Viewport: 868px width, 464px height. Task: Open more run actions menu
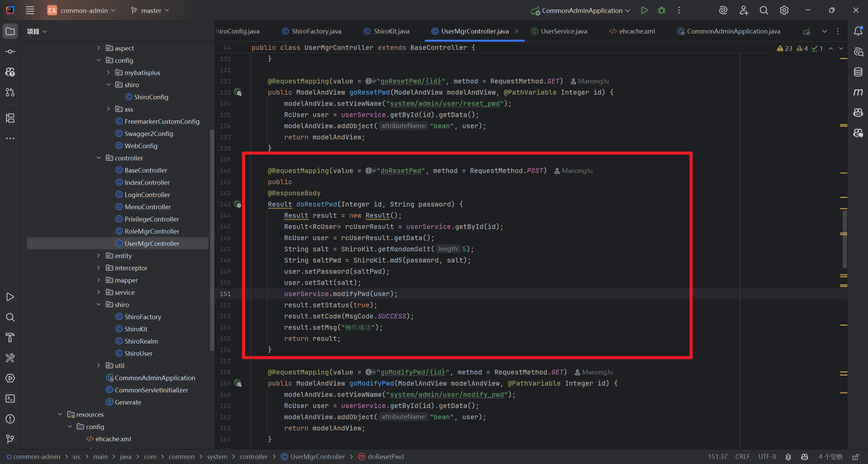coord(679,11)
